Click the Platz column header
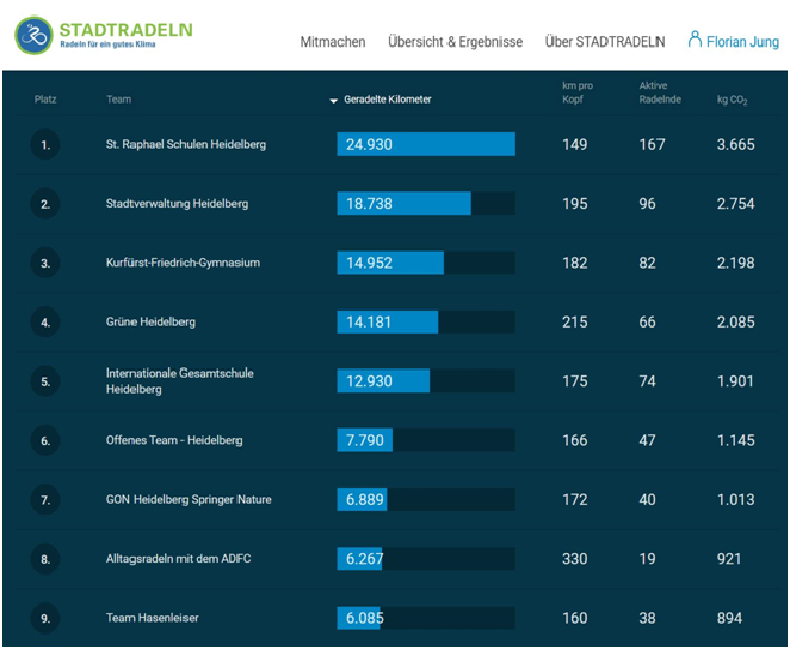Image resolution: width=790 pixels, height=649 pixels. coord(45,99)
